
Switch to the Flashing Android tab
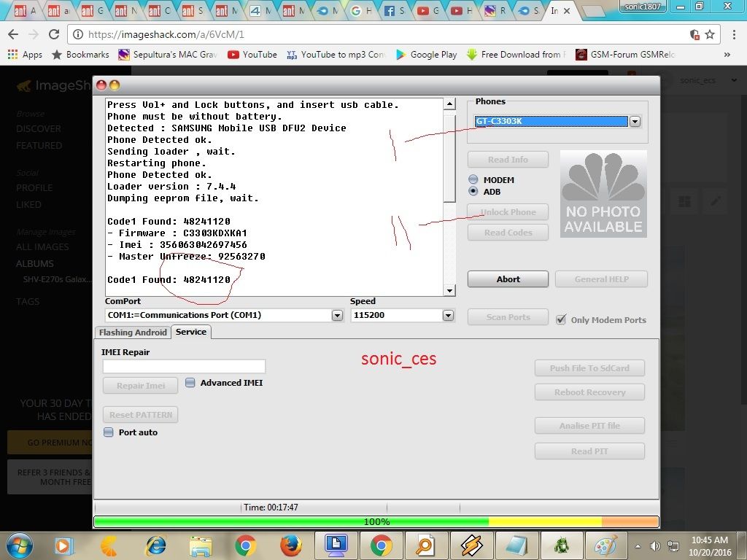133,332
